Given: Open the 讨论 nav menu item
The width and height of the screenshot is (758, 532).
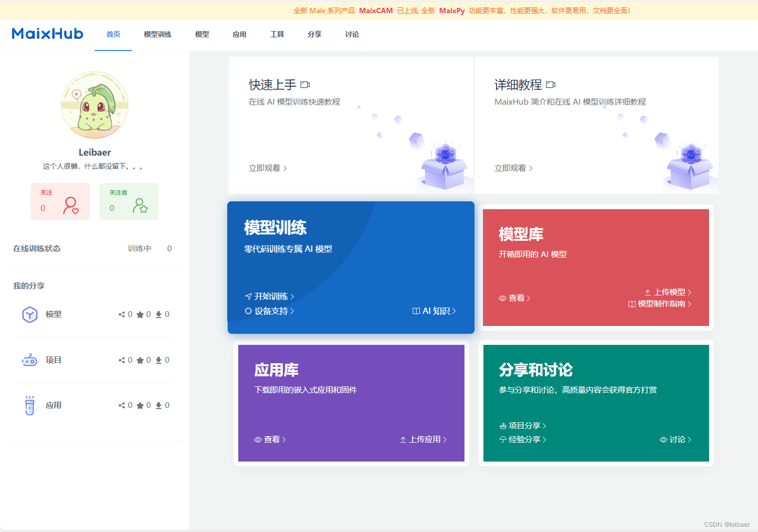Looking at the screenshot, I should pyautogui.click(x=352, y=34).
